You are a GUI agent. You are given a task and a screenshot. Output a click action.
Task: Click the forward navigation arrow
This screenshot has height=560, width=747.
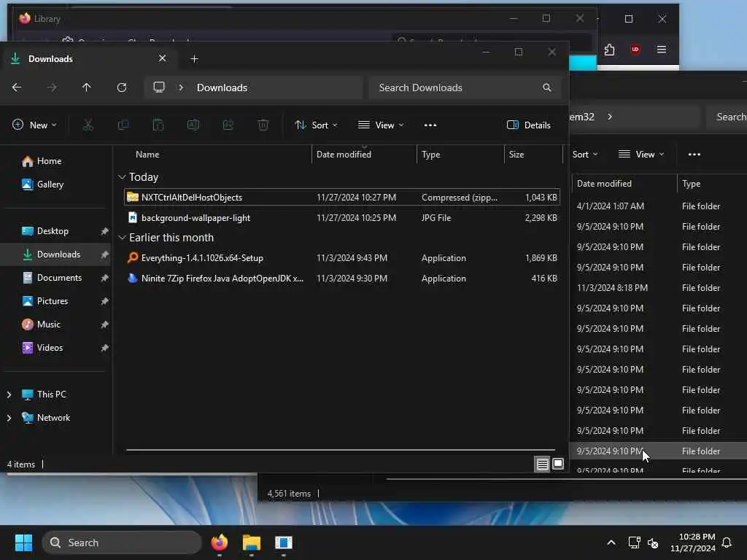[x=52, y=87]
